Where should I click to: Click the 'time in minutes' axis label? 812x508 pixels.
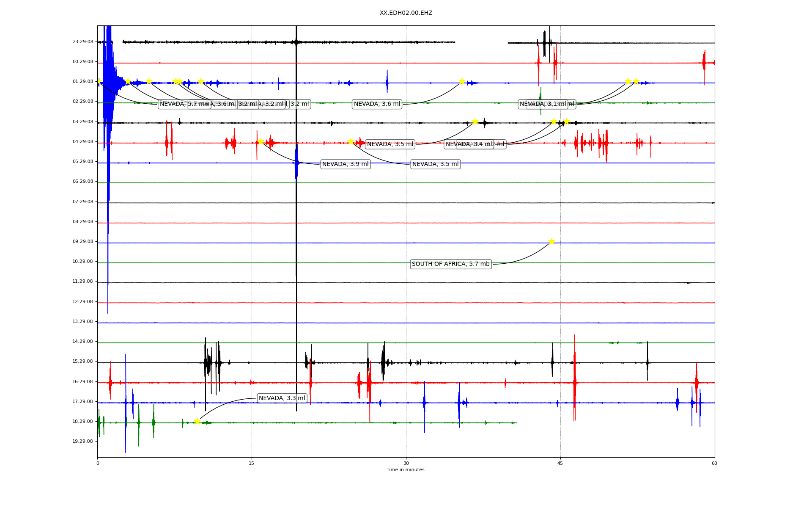point(406,470)
